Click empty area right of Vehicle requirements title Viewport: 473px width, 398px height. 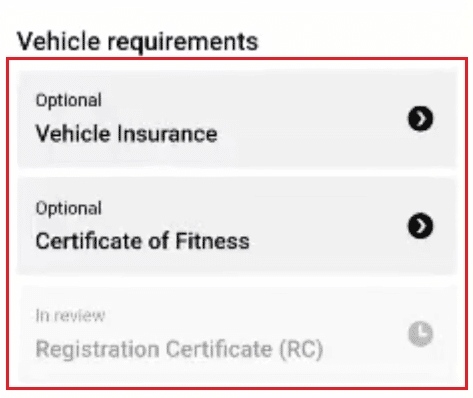click(x=363, y=42)
